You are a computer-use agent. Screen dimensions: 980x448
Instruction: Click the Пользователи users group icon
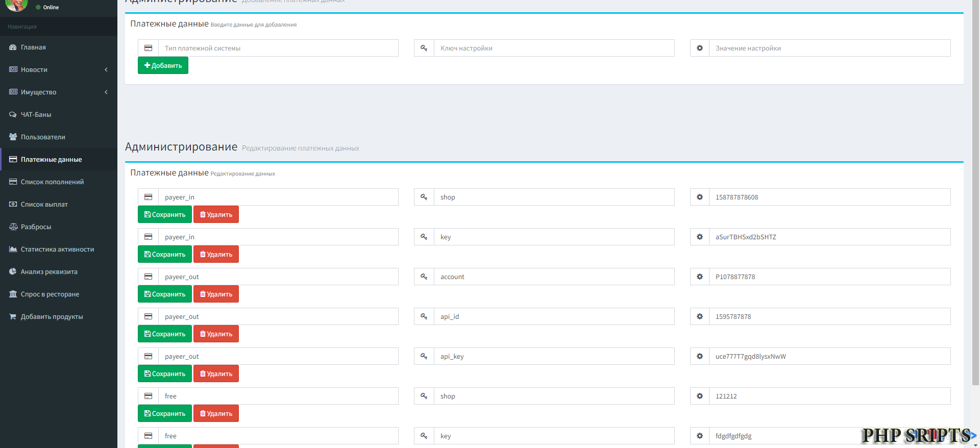[x=13, y=137]
